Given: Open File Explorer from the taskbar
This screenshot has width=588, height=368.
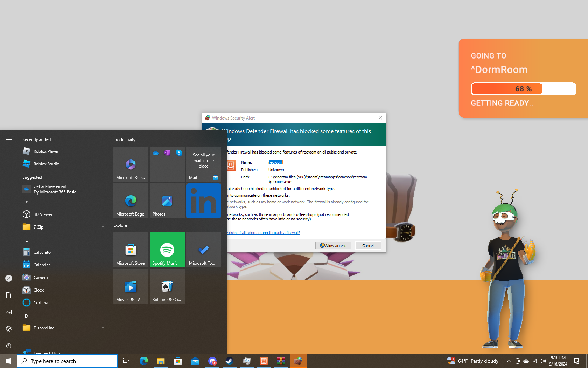Looking at the screenshot, I should pyautogui.click(x=161, y=361).
